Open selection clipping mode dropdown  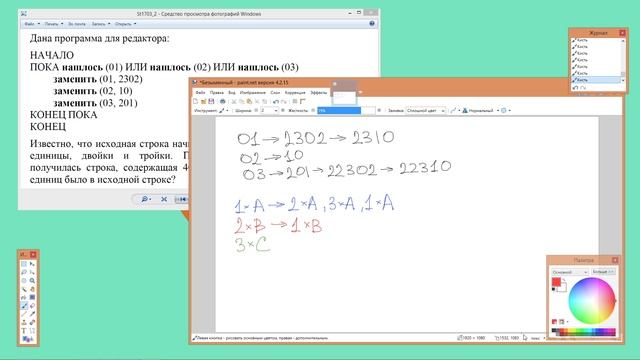[x=506, y=110]
